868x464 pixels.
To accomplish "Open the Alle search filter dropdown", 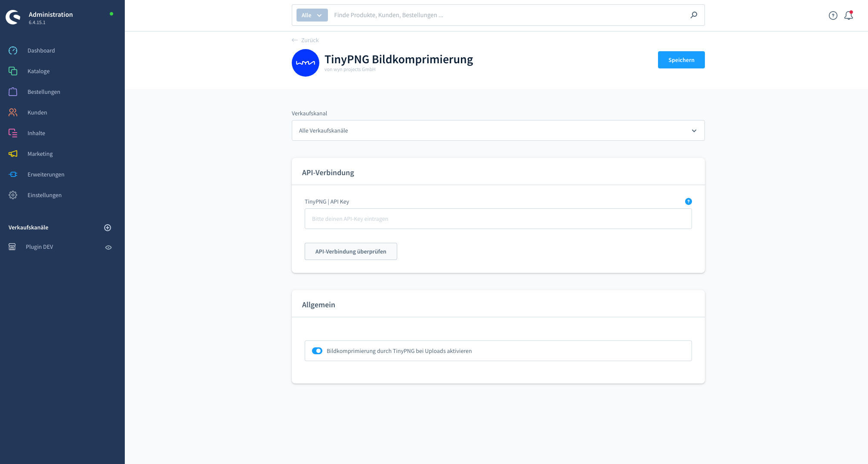I will (x=312, y=15).
